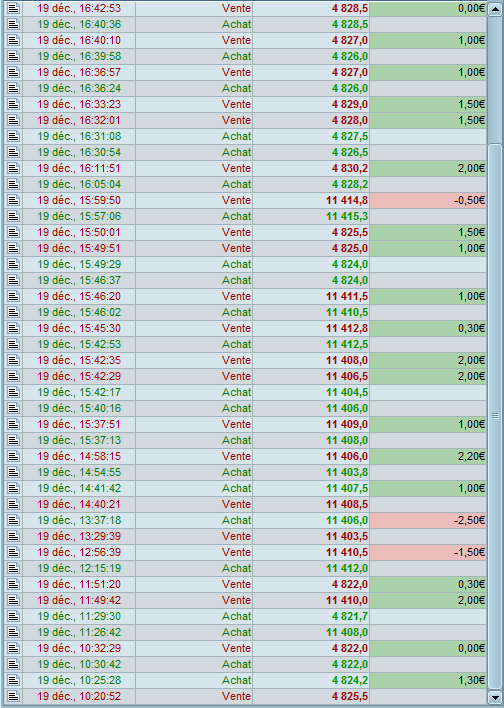Open details icon for 15:57:06 row
The image size is (504, 708).
coord(14,216)
